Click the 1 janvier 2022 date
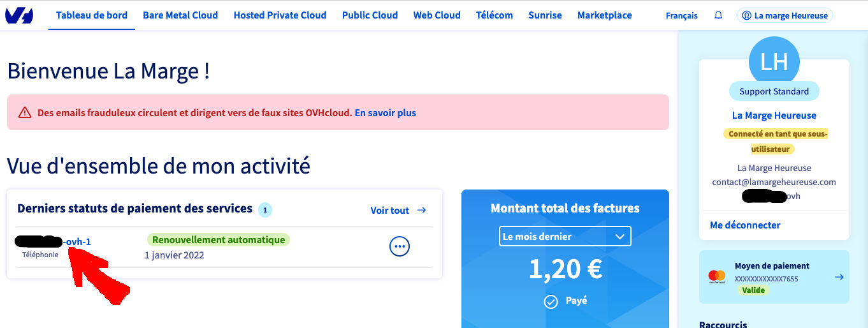This screenshot has width=868, height=328. [x=175, y=255]
